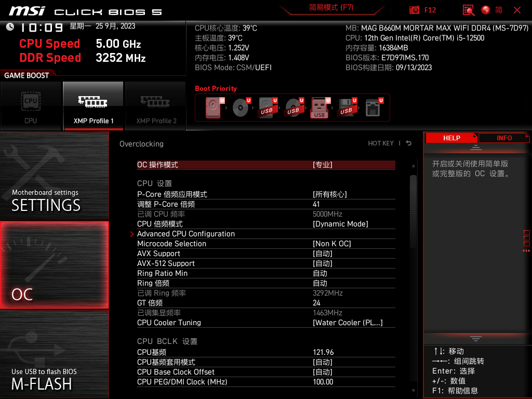532x399 pixels.
Task: Click the language globe icon
Action: [485, 10]
